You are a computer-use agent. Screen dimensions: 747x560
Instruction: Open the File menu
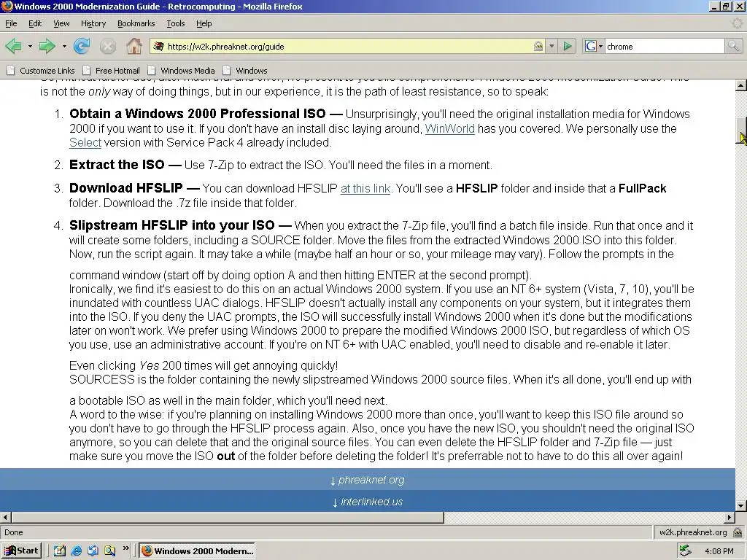(x=11, y=23)
